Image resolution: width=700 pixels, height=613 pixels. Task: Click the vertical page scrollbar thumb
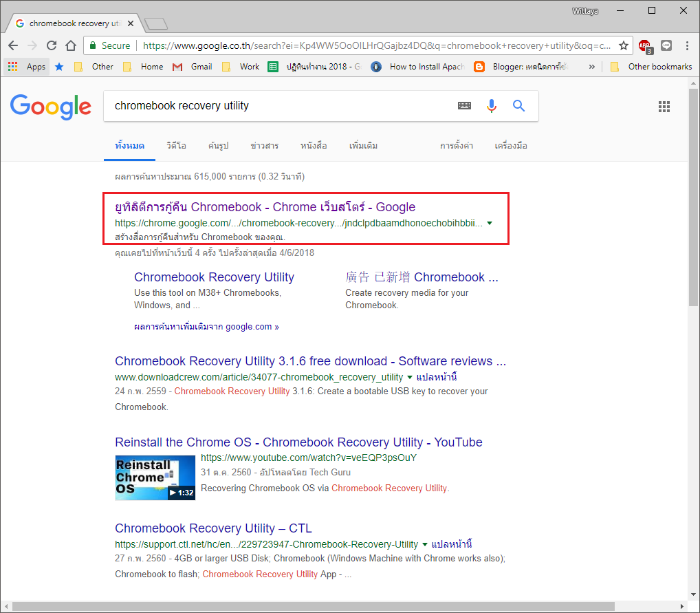(693, 197)
